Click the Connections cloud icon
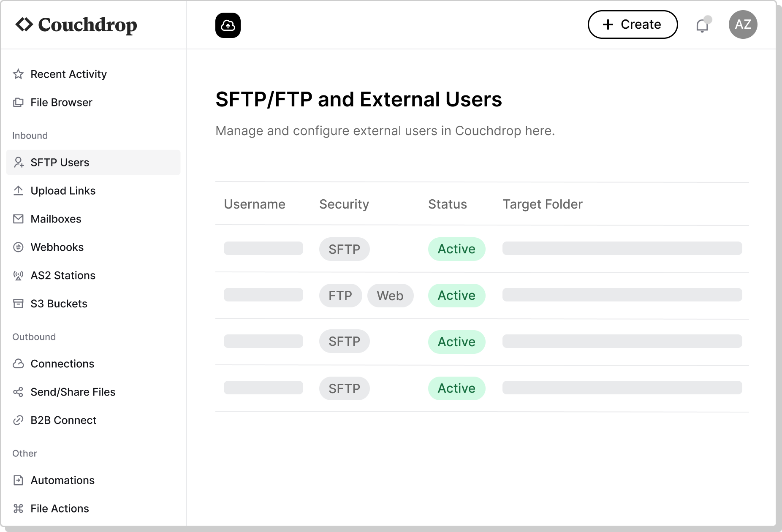The height and width of the screenshot is (532, 782). 19,364
